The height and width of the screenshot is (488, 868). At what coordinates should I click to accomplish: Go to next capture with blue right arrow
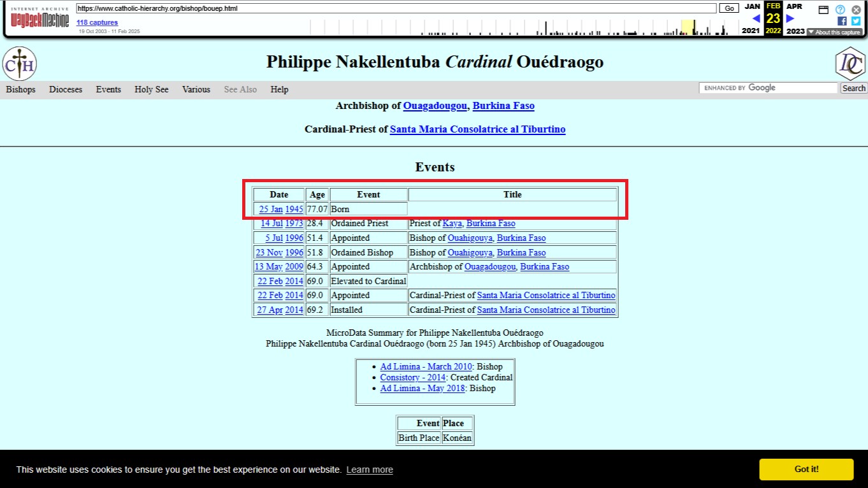click(x=790, y=18)
